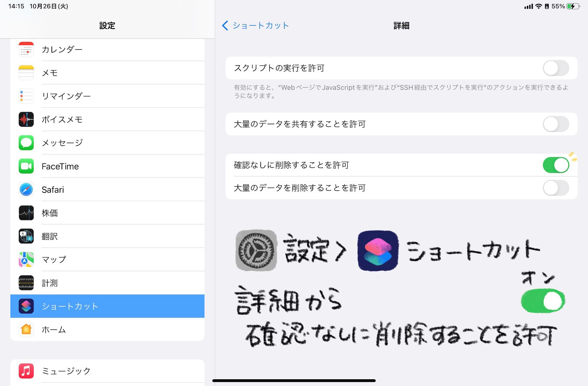Enable 大量のデータを共有することを許可 switch
The width and height of the screenshot is (588, 386).
[556, 124]
